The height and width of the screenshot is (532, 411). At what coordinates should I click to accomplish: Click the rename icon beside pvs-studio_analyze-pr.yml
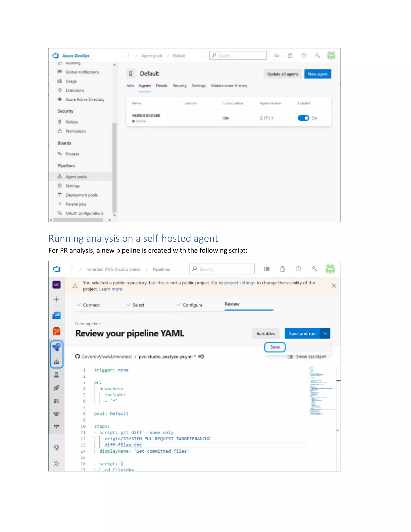coord(201,356)
